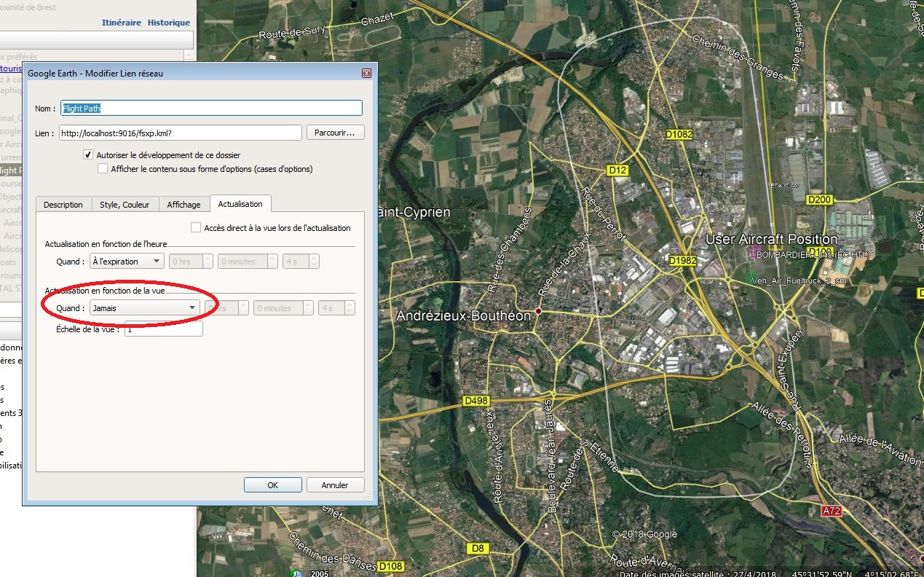This screenshot has height=577, width=924.
Task: Click the '0 minutes' stepper in time-based refresh
Action: (x=248, y=262)
